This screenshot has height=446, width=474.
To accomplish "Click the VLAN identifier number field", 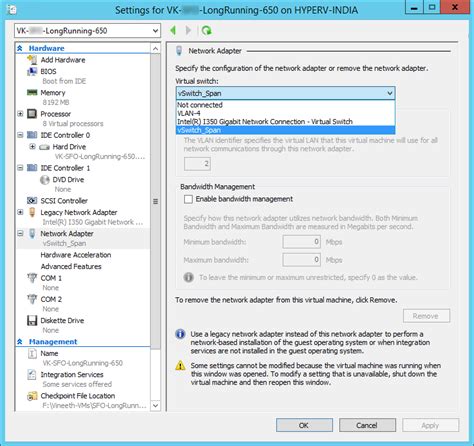I will (197, 164).
